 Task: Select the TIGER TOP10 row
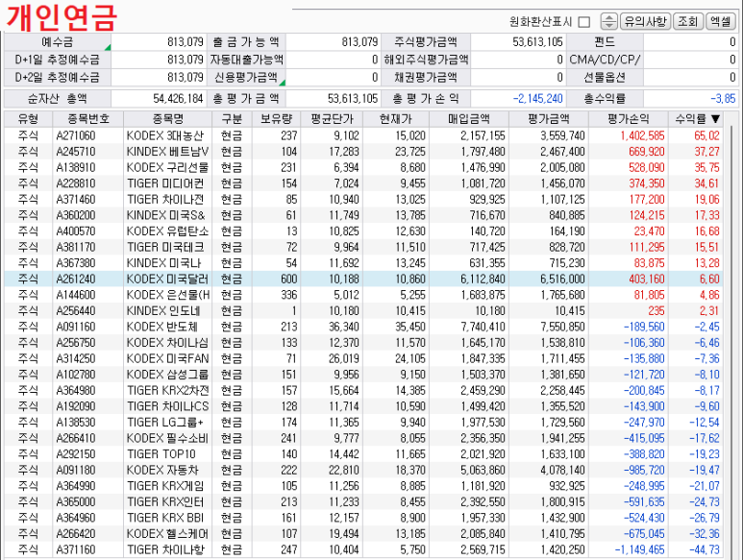point(363,454)
